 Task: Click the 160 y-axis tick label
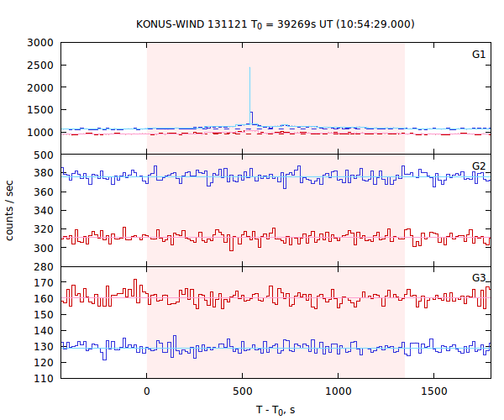[44, 298]
